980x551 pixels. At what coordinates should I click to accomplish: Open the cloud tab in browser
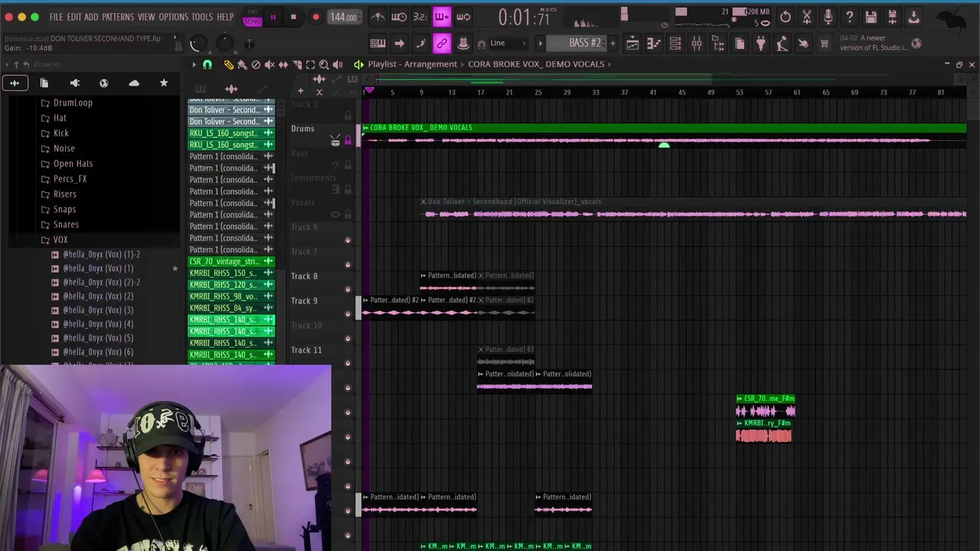pos(134,83)
